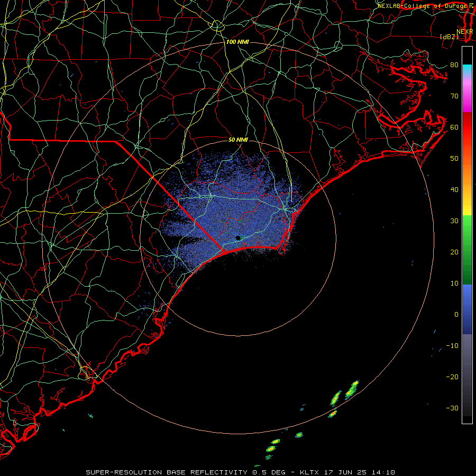Viewport: 476px width, 476px height.
Task: Click the NEXR label above the colorbar
Action: point(464,32)
